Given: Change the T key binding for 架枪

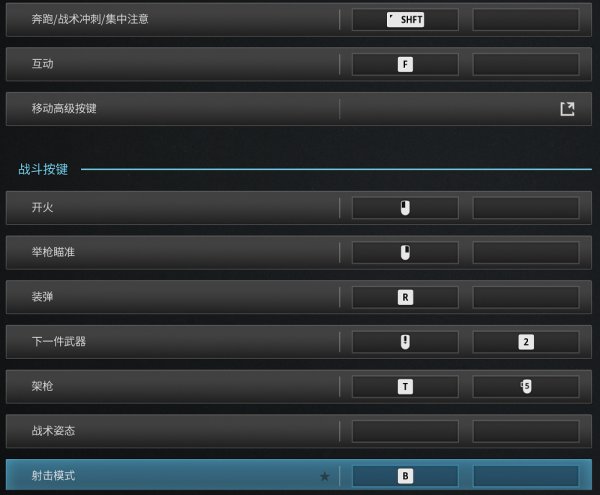Looking at the screenshot, I should (405, 386).
